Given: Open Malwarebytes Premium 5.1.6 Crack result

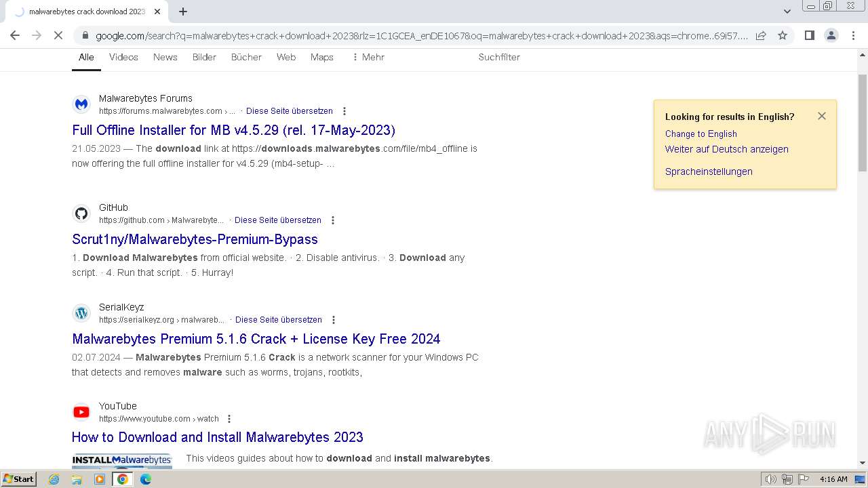Looking at the screenshot, I should click(256, 339).
